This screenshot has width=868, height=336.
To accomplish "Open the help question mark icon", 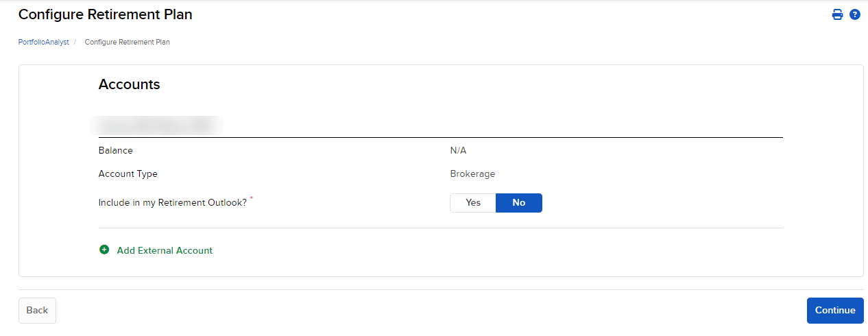I will pyautogui.click(x=855, y=14).
